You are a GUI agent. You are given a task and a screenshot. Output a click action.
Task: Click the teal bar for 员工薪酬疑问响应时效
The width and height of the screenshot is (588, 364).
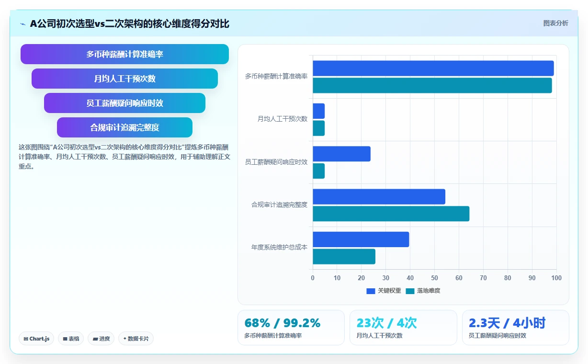[x=318, y=171]
